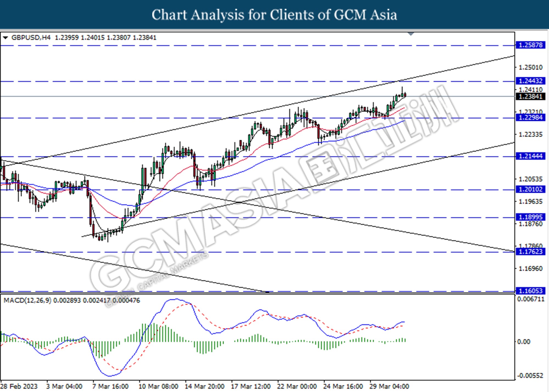Select the 1.22984 level label
The width and height of the screenshot is (549, 392).
531,118
